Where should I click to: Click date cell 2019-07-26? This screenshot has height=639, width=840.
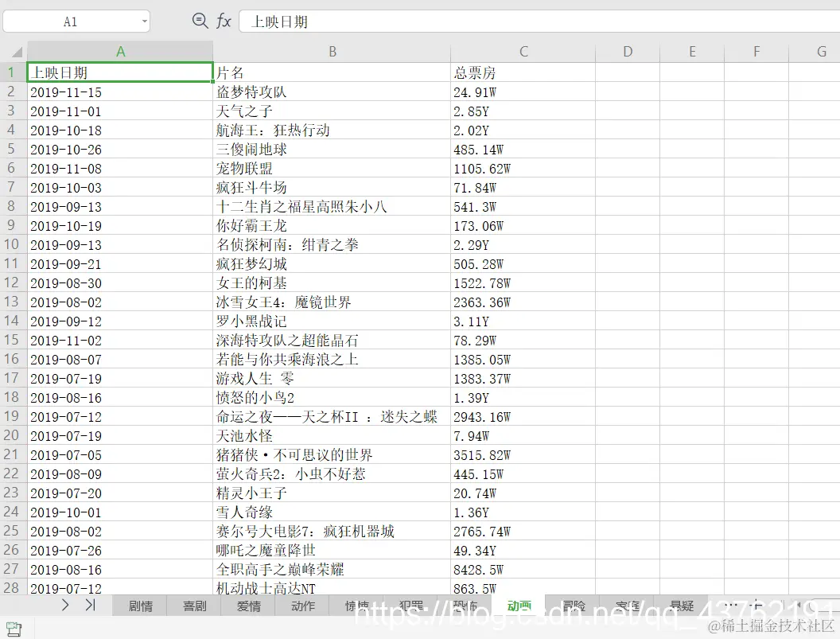[x=120, y=551]
